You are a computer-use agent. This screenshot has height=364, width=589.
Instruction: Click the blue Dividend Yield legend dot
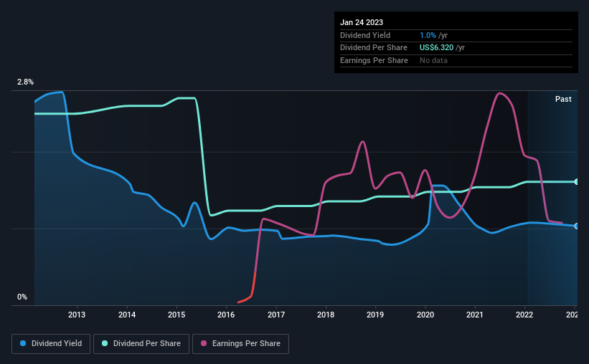coord(23,343)
